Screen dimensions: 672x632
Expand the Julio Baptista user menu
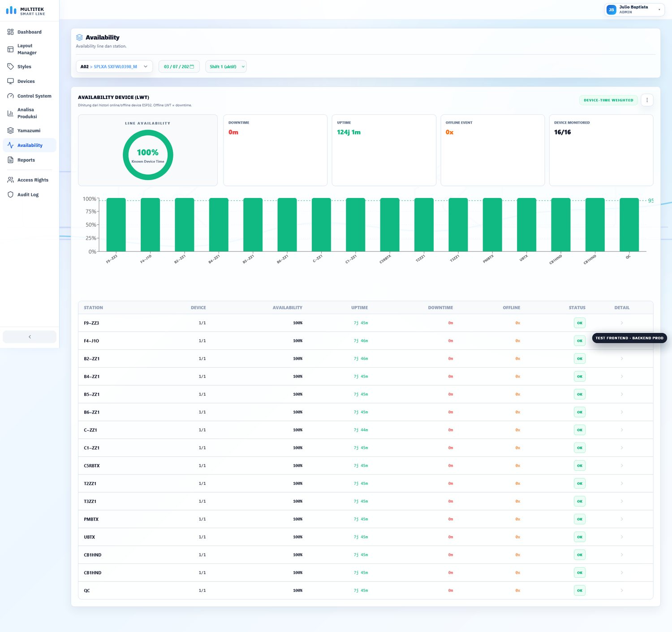tap(634, 9)
